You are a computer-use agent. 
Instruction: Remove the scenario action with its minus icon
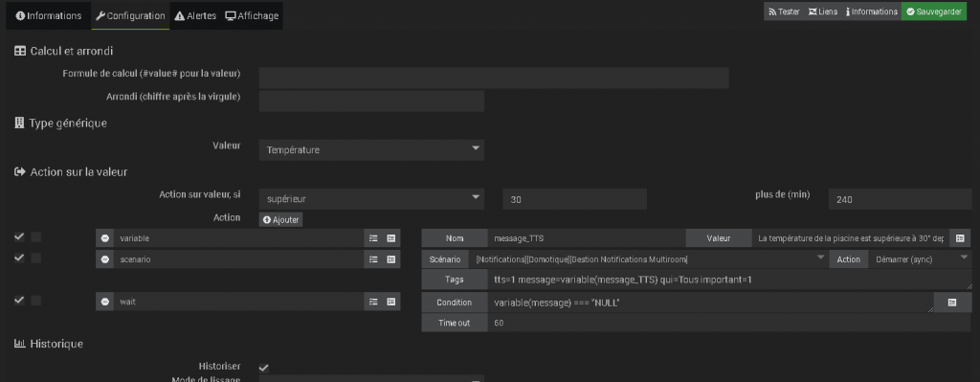coord(105,259)
